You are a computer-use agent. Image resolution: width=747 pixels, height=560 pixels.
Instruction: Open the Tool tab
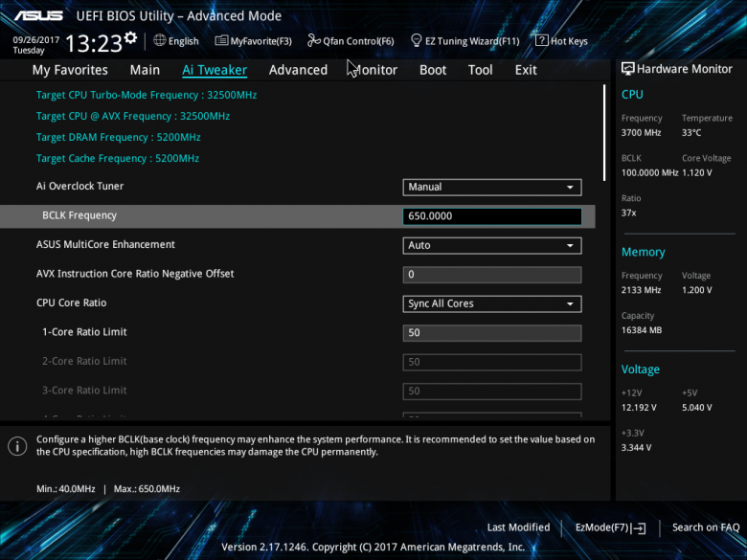click(x=480, y=70)
